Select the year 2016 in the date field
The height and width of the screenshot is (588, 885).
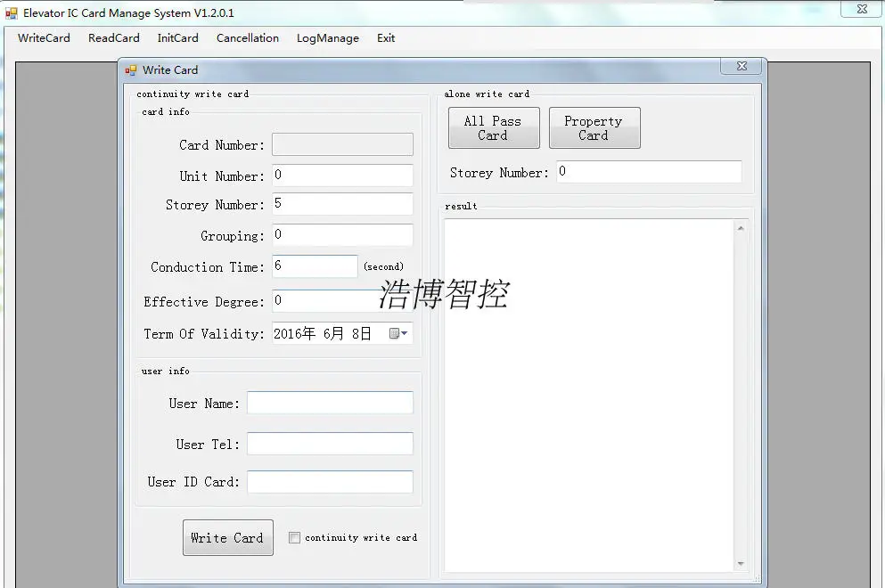tap(287, 333)
